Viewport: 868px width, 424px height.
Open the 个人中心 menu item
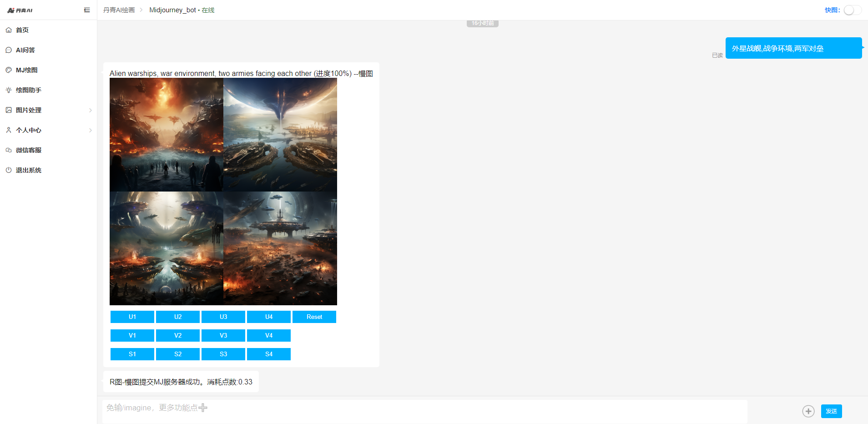[29, 130]
